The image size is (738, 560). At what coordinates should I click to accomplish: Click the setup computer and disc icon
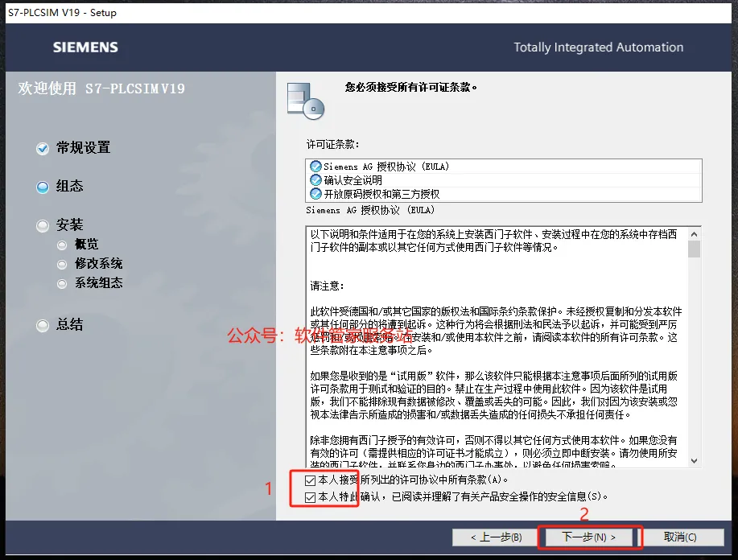pyautogui.click(x=306, y=101)
